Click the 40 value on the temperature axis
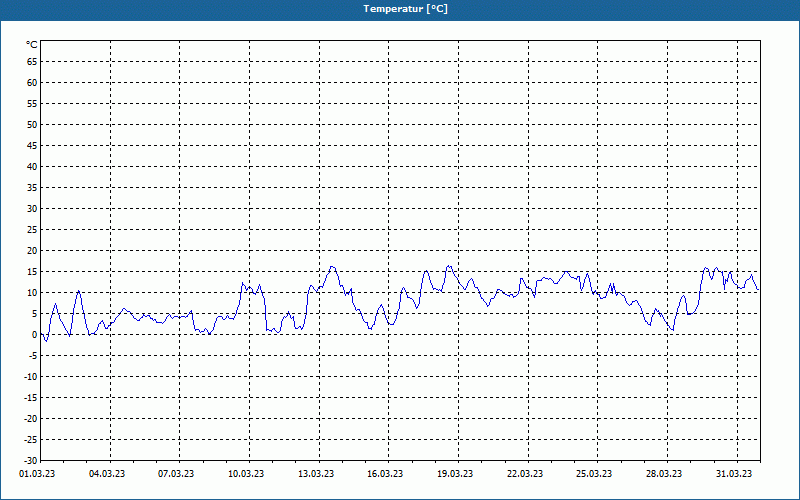This screenshot has height=500, width=800. coord(32,166)
